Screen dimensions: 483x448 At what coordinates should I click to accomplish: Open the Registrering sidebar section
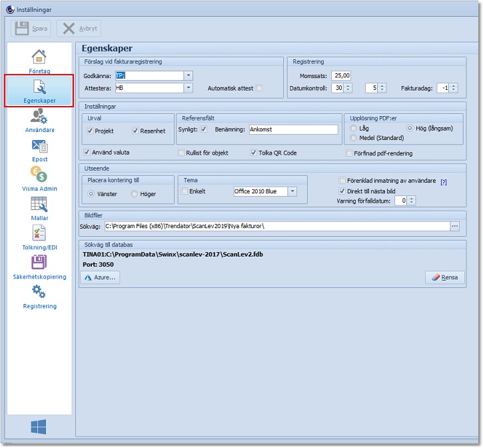pyautogui.click(x=39, y=295)
